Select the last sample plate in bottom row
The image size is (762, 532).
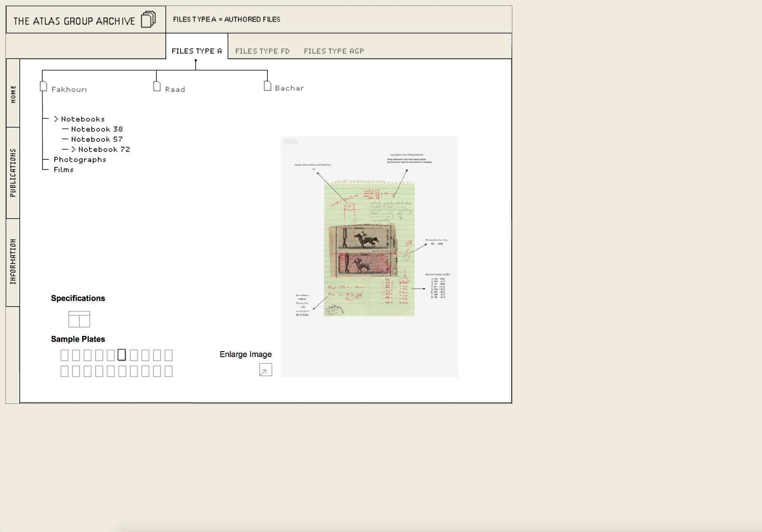pyautogui.click(x=169, y=371)
